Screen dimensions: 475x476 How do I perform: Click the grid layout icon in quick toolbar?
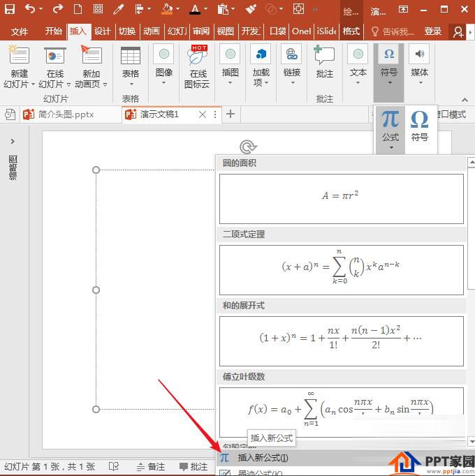click(98, 9)
